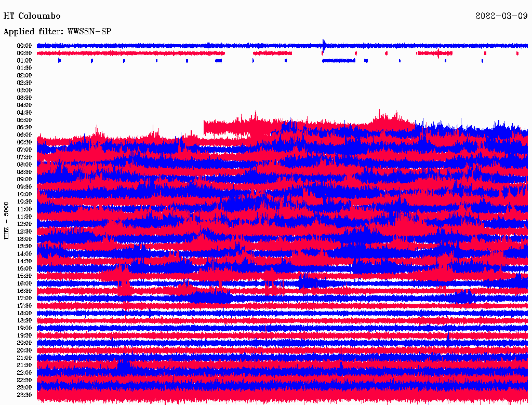Select the 03:00 time label
The width and height of the screenshot is (532, 405).
[x=24, y=90]
